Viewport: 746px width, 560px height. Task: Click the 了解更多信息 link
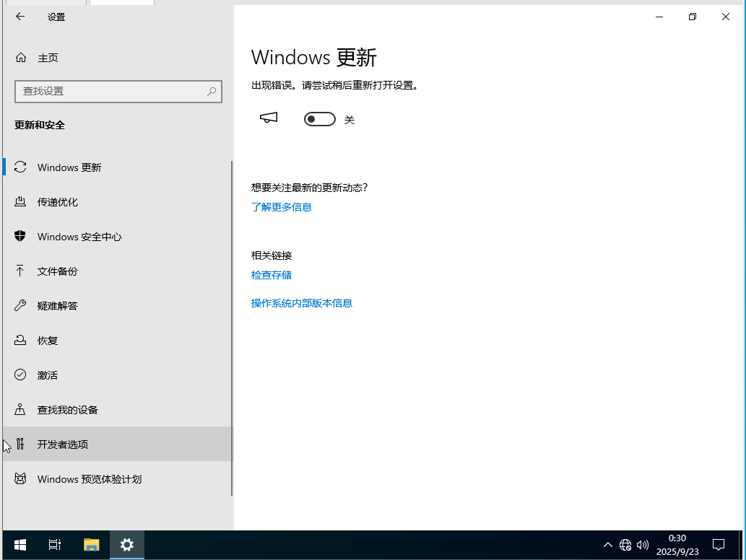[x=282, y=207]
